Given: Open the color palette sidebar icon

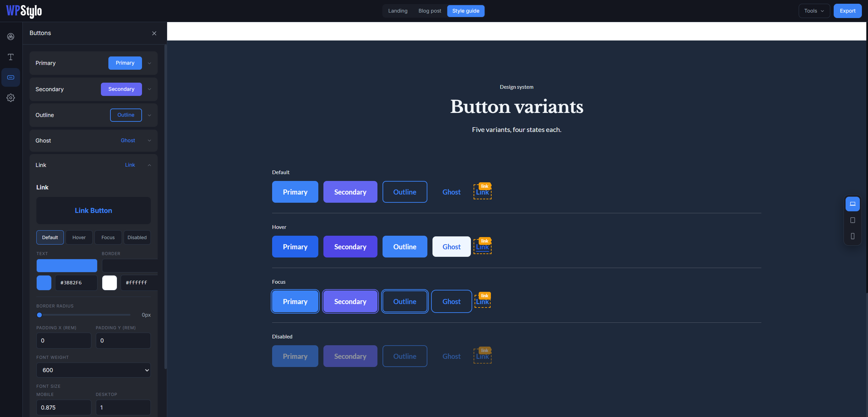Looking at the screenshot, I should pos(11,36).
